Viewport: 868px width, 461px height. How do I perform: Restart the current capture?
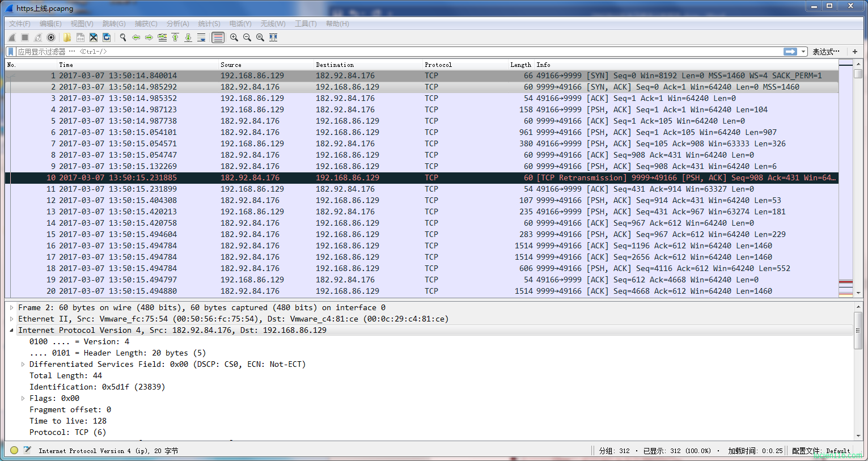point(38,37)
